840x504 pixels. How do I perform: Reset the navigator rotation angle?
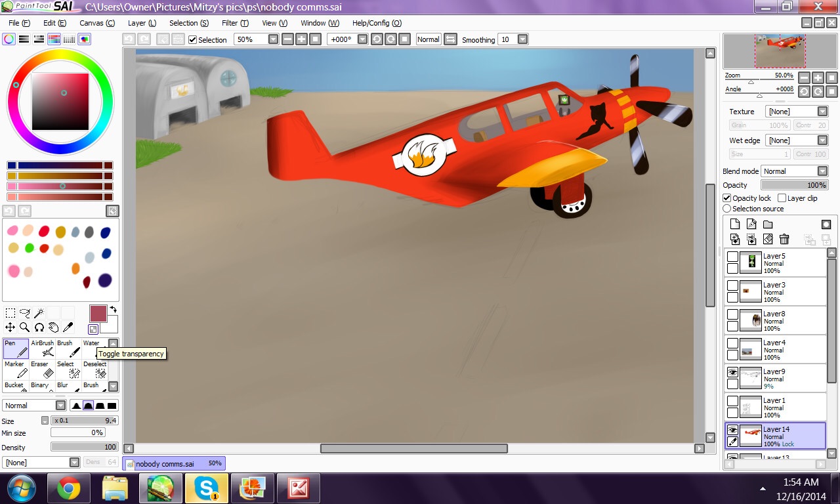pos(831,92)
